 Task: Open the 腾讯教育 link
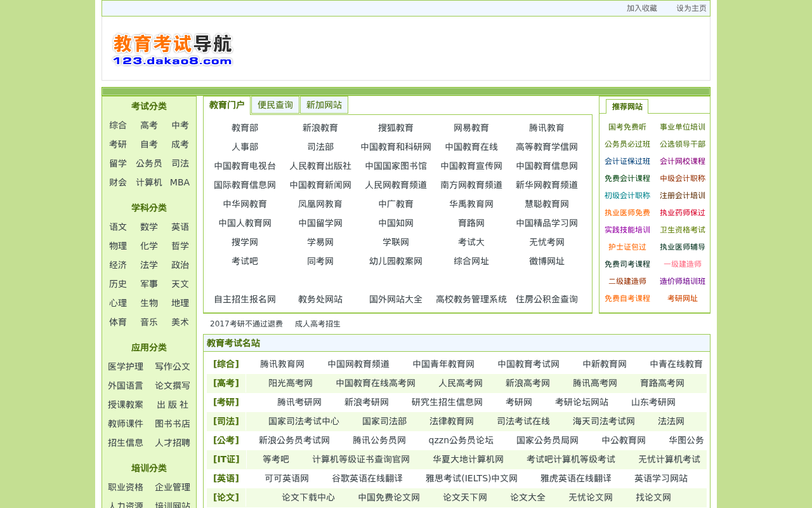point(547,128)
